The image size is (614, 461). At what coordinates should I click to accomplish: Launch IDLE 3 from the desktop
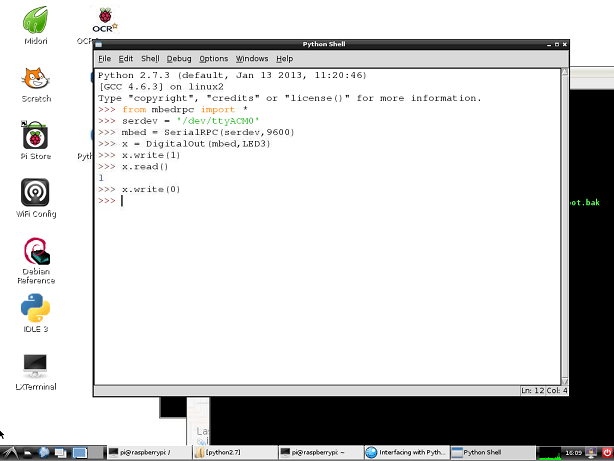pos(36,312)
